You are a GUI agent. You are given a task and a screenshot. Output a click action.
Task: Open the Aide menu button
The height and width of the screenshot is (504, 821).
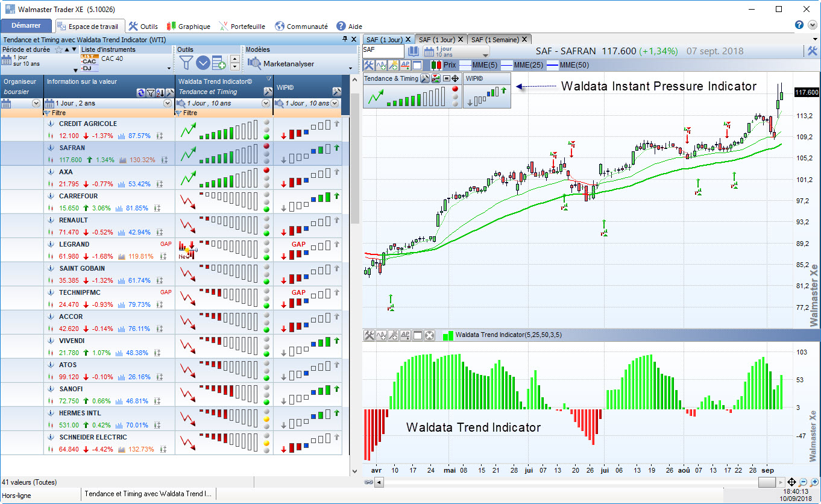click(x=350, y=26)
